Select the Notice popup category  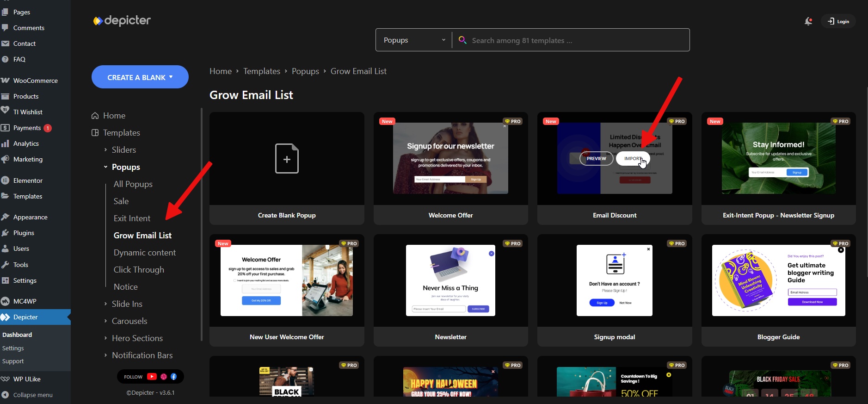point(126,287)
